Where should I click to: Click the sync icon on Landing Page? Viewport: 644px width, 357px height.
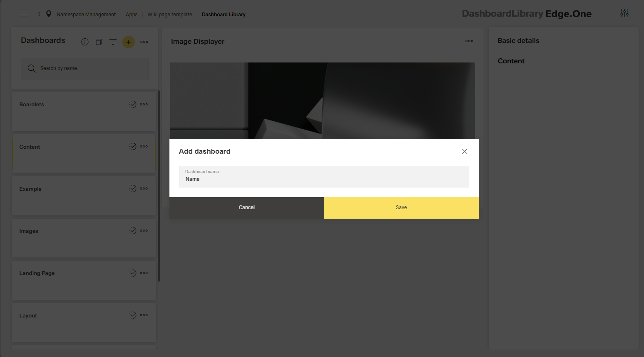pyautogui.click(x=132, y=273)
